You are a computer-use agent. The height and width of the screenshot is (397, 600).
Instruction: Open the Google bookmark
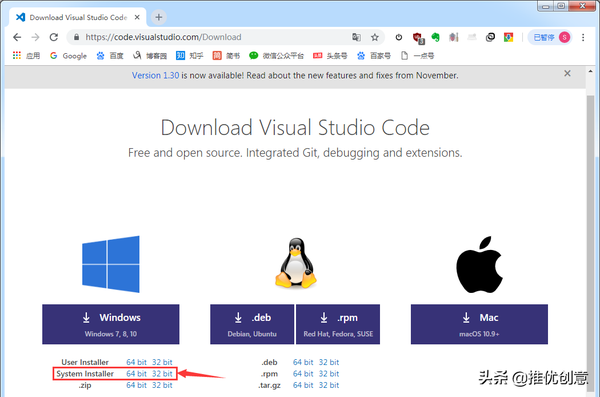[68, 56]
